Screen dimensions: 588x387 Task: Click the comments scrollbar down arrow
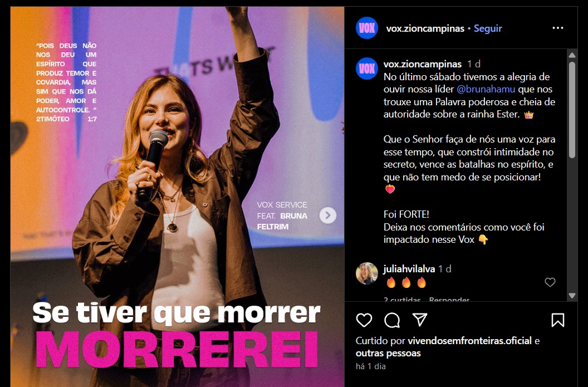point(572,296)
